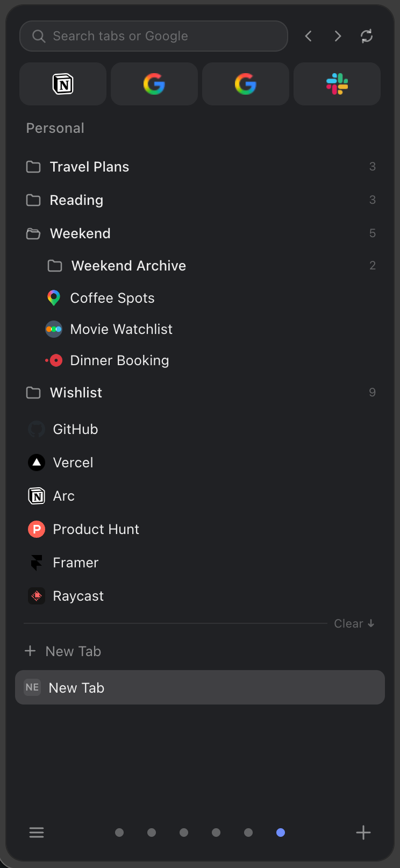Image resolution: width=400 pixels, height=868 pixels.
Task: Open the Framer tab
Action: [75, 562]
